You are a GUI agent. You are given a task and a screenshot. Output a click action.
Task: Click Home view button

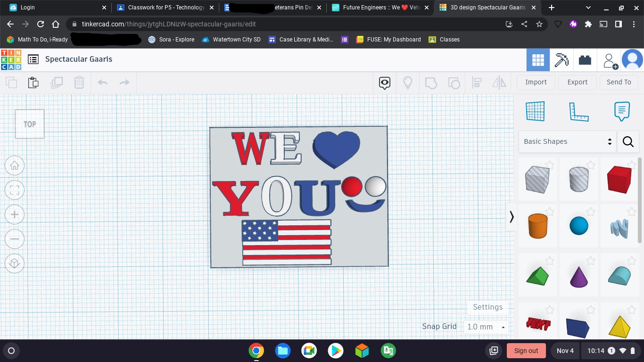pos(15,165)
